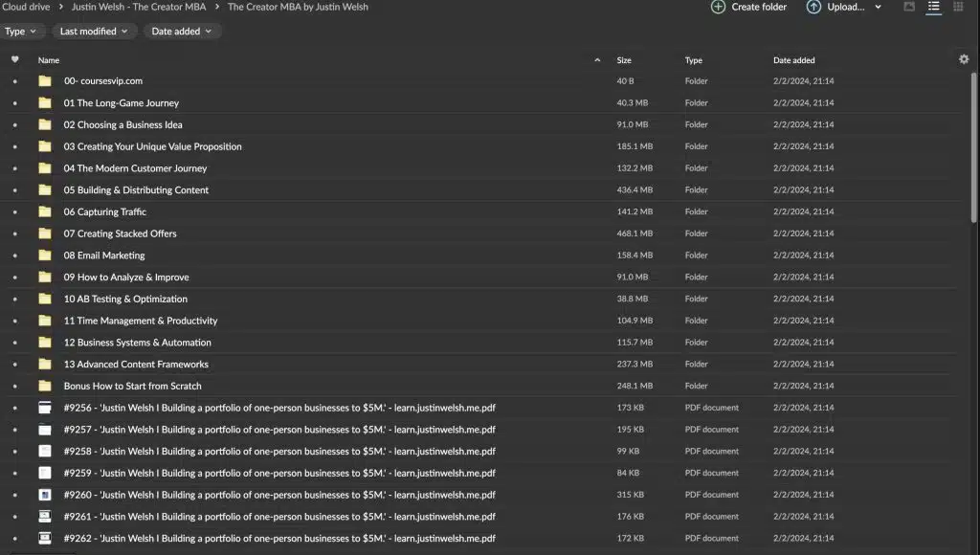Sort by the Type column header
This screenshot has height=555, width=980.
click(x=694, y=60)
